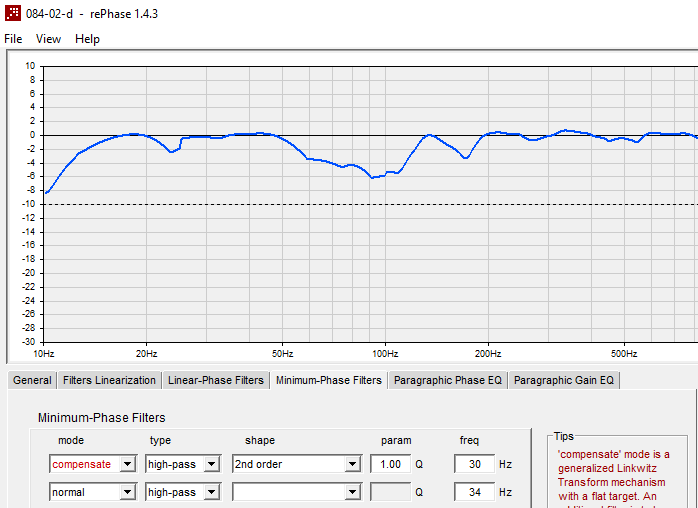Viewport: 698px width, 508px height.
Task: Click the 'shape' column header
Action: pyautogui.click(x=260, y=441)
